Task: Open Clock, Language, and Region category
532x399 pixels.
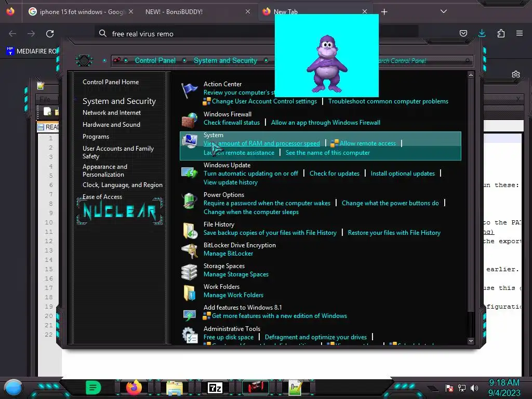Action: [x=123, y=185]
